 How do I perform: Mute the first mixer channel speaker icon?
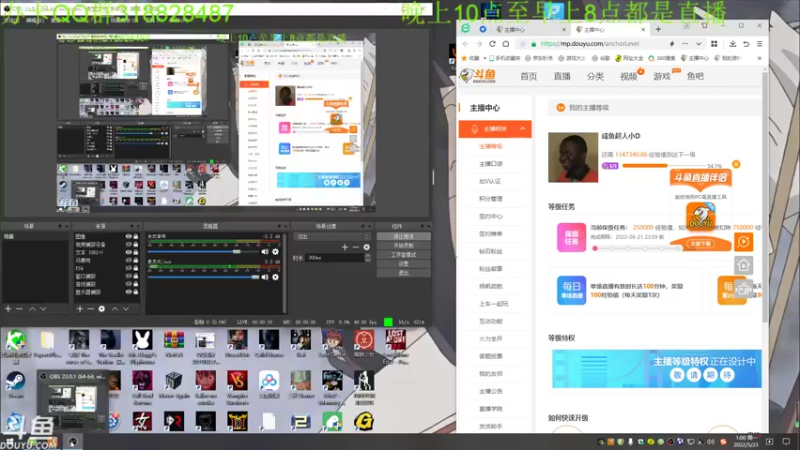265,252
